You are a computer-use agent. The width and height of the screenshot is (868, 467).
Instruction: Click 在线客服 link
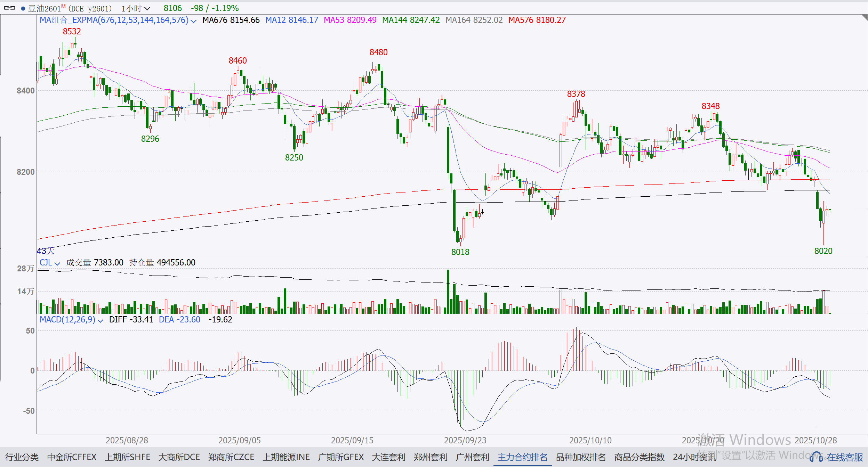pyautogui.click(x=845, y=457)
